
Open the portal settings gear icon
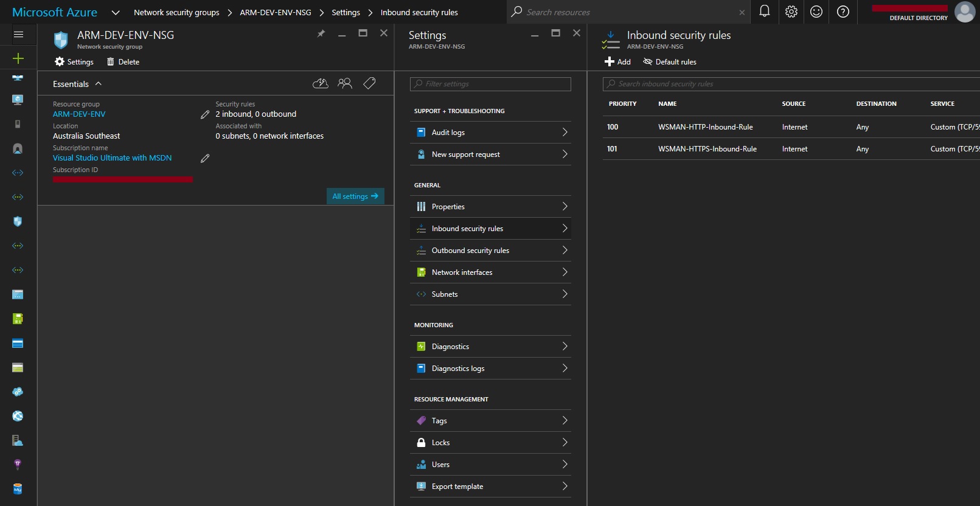[791, 12]
